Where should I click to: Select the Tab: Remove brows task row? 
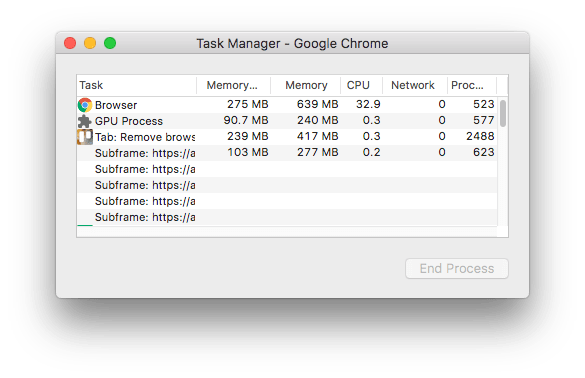click(x=287, y=137)
